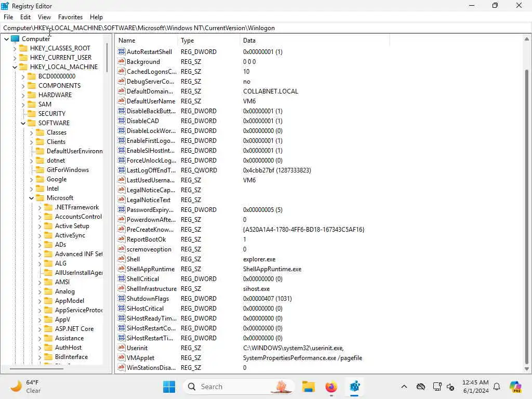The image size is (532, 399).
Task: Open the Help menu
Action: tap(96, 17)
